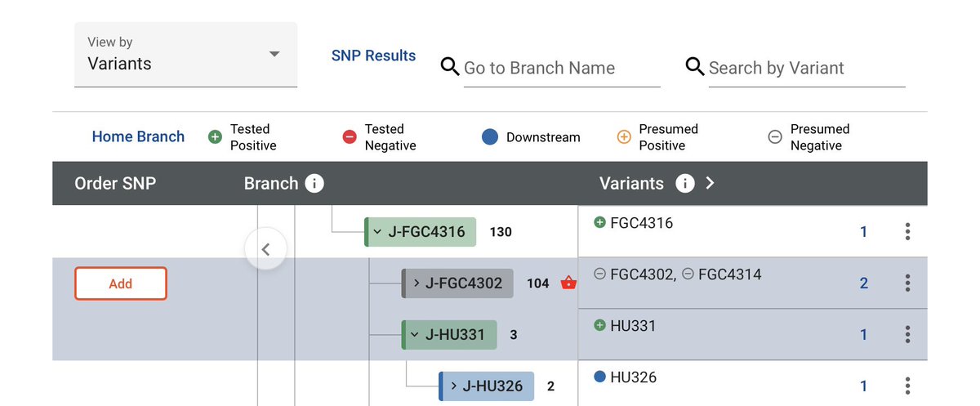
Task: Click the HU331 variant name
Action: [633, 326]
